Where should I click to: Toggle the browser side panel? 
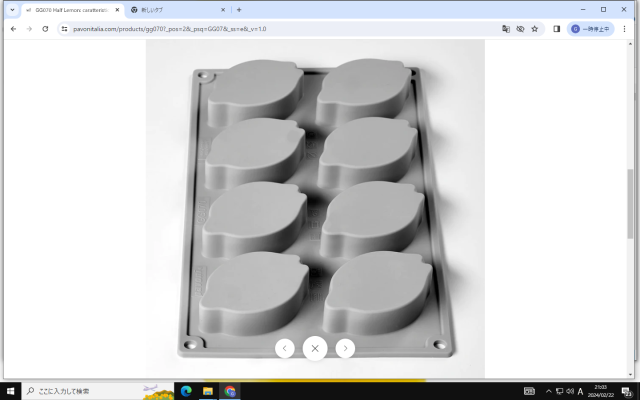[557, 29]
